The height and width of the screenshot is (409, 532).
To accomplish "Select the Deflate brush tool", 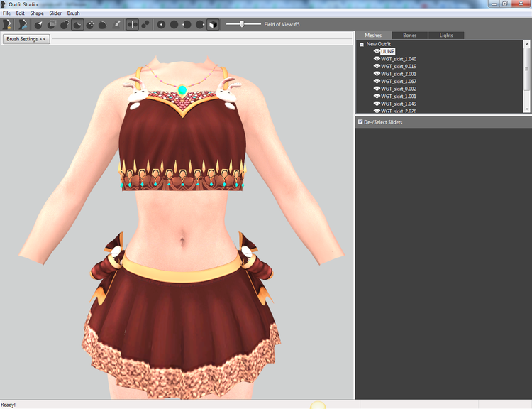I will point(77,24).
